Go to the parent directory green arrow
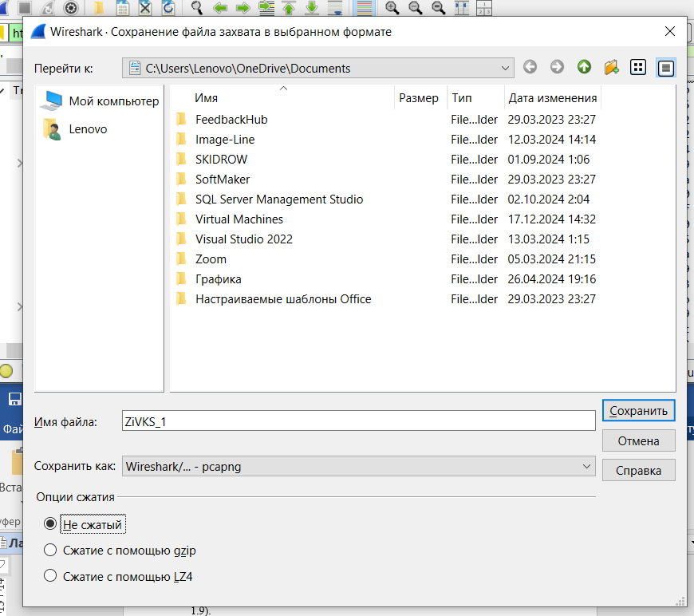This screenshot has height=616, width=694. pyautogui.click(x=584, y=67)
